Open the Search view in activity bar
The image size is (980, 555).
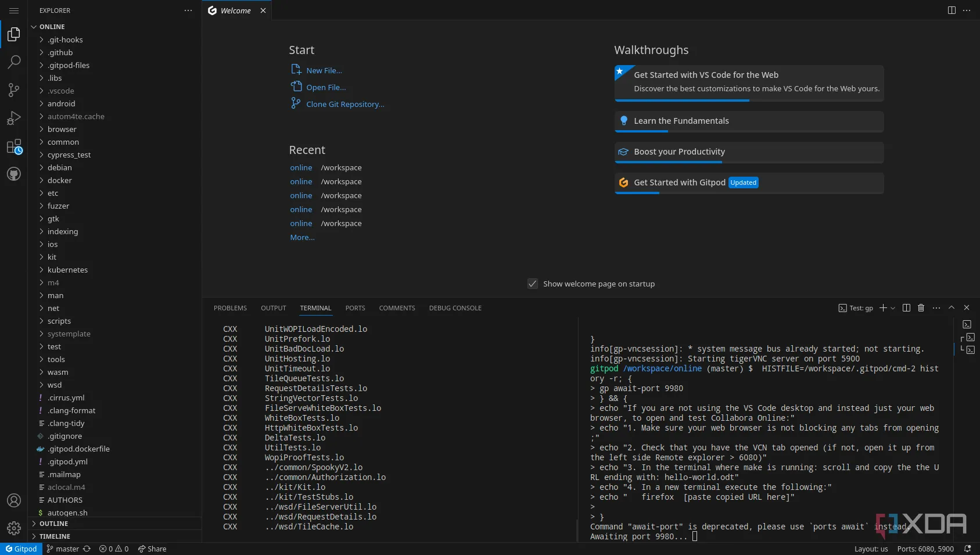click(14, 62)
